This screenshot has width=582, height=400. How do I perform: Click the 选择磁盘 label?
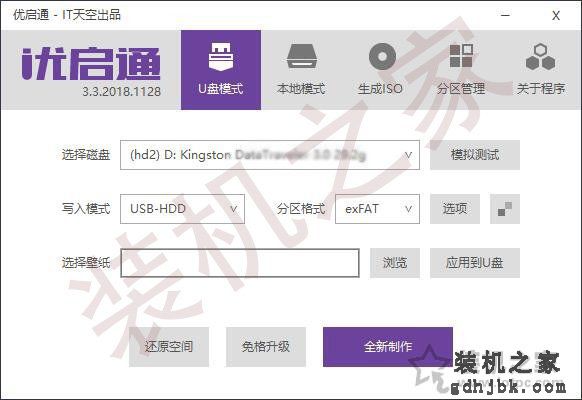click(86, 155)
